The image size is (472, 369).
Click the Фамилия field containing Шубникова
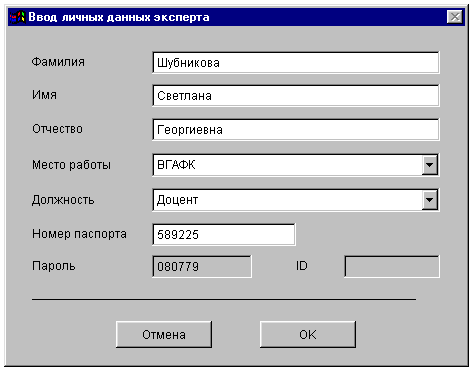coord(296,63)
